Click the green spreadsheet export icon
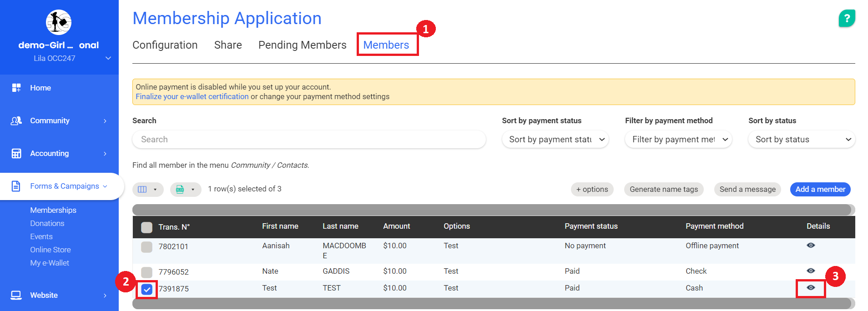Image resolution: width=868 pixels, height=311 pixels. [180, 189]
